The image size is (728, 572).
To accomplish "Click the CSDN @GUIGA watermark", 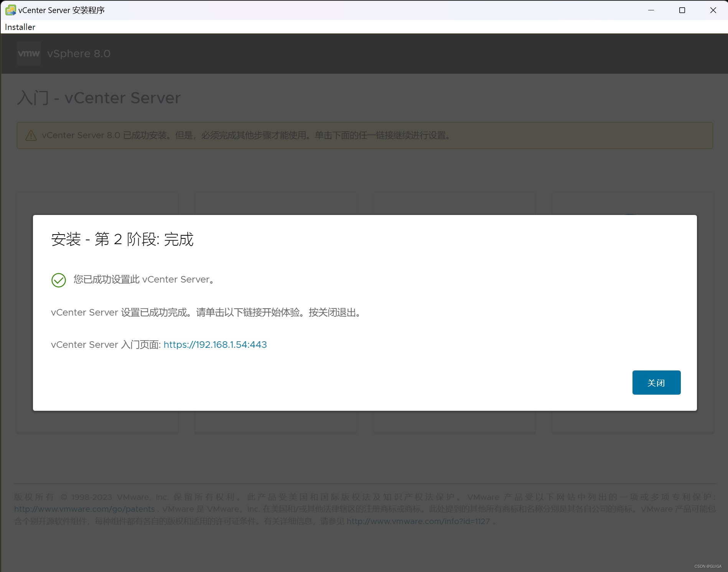I will 707,566.
